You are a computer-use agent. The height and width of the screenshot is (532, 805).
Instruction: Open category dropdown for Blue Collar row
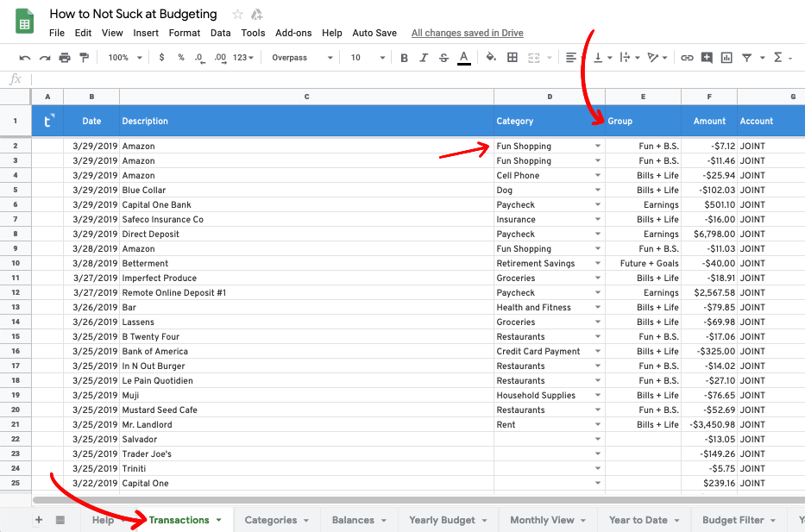click(x=598, y=190)
